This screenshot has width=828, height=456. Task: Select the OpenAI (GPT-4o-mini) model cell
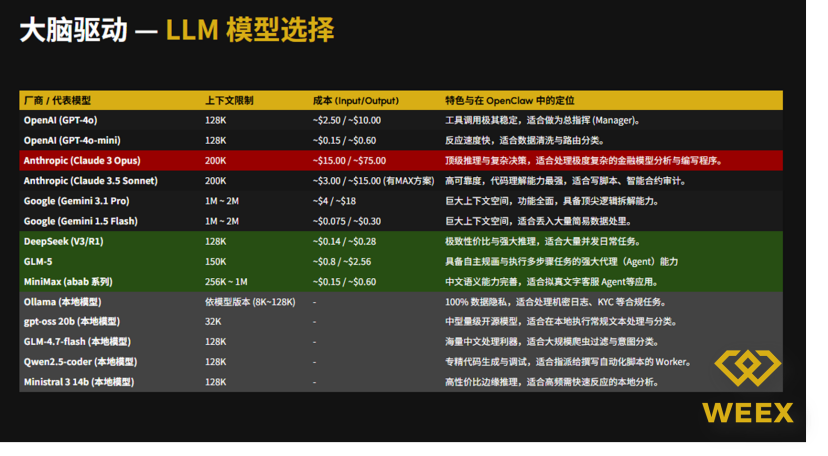[72, 141]
